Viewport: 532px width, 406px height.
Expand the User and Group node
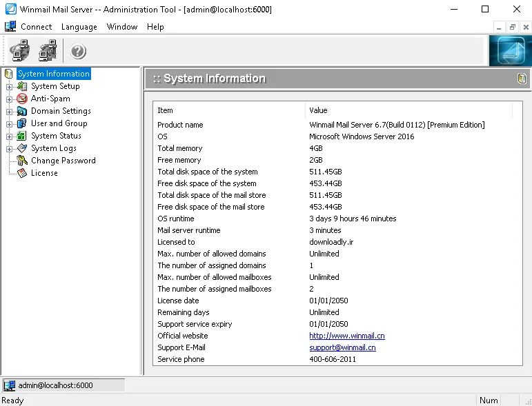point(9,124)
